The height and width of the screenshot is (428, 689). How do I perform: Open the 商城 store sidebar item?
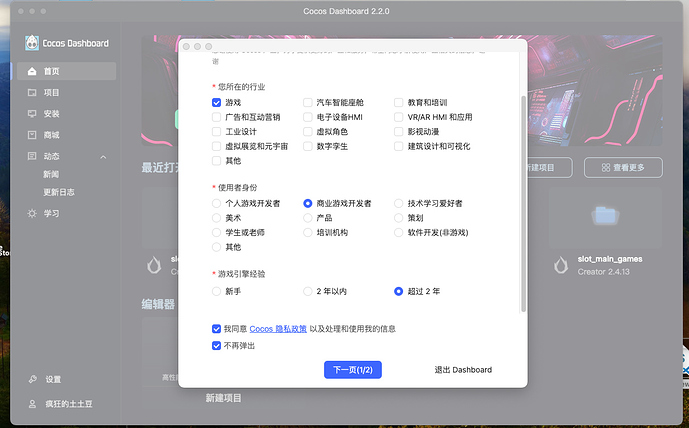(66, 135)
